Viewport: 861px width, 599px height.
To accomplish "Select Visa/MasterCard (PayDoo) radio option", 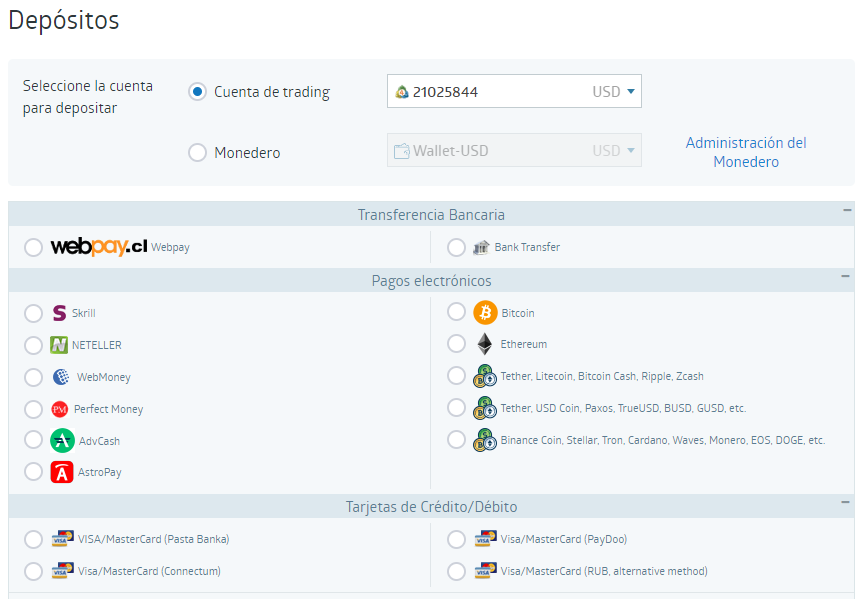I will click(x=456, y=539).
